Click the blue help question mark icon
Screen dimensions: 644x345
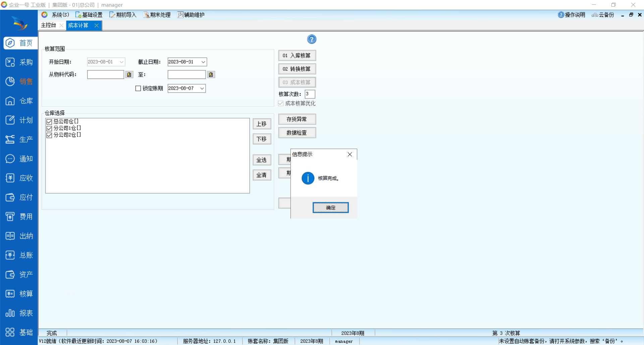click(x=312, y=39)
